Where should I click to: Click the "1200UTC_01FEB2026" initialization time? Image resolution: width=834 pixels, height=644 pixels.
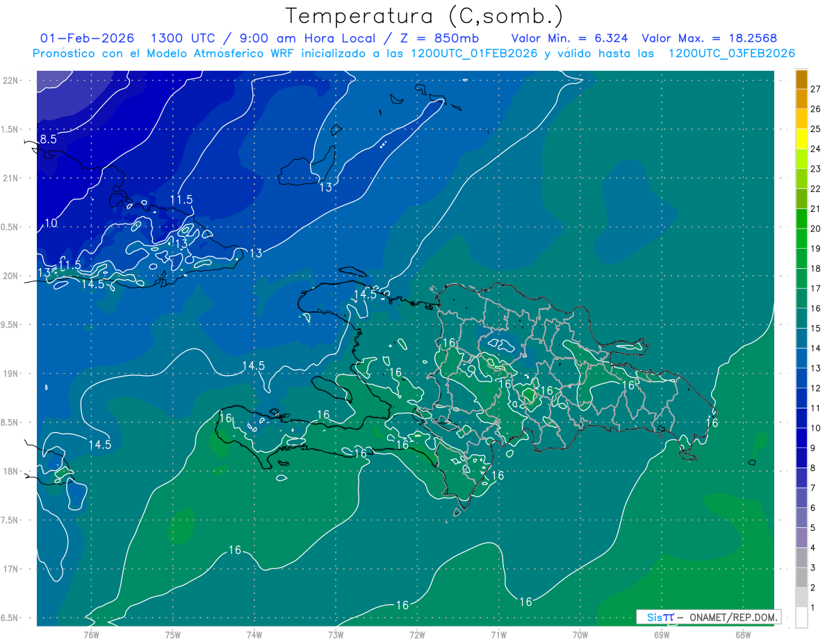[x=474, y=53]
